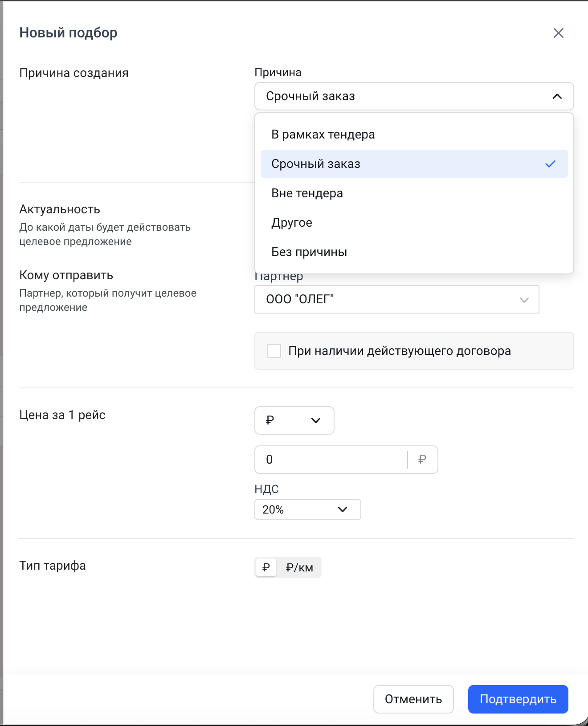Click the checkmark next to Срочный заказ
Viewport: 588px width, 726px height.
[x=550, y=164]
